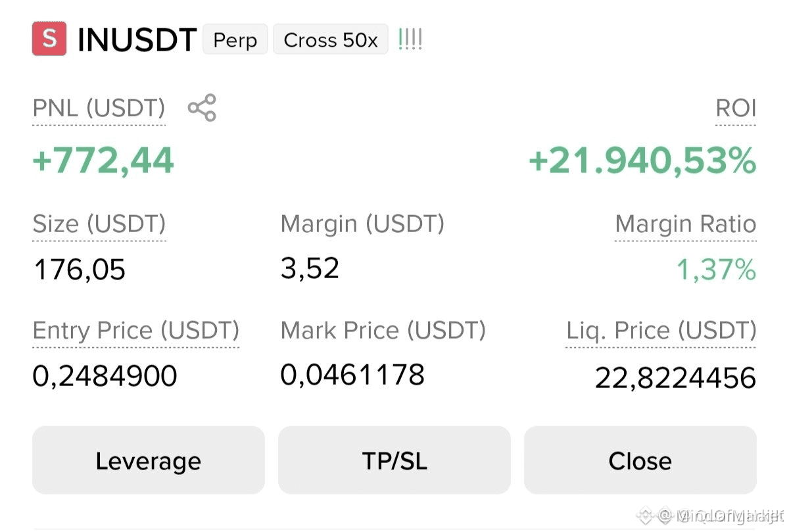Select the Perp contract tag
Screen dimensions: 789x532
[x=235, y=39]
